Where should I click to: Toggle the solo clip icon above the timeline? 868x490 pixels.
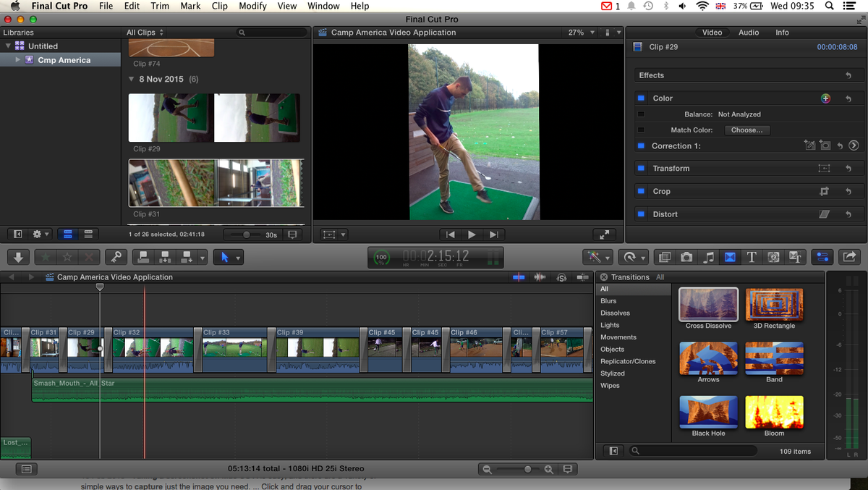pyautogui.click(x=562, y=277)
